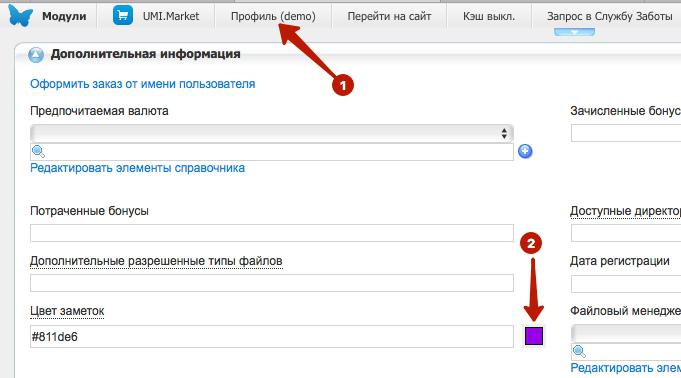Open the UMI.Market shopping cart icon
Screen dimensions: 681x378
pos(123,15)
